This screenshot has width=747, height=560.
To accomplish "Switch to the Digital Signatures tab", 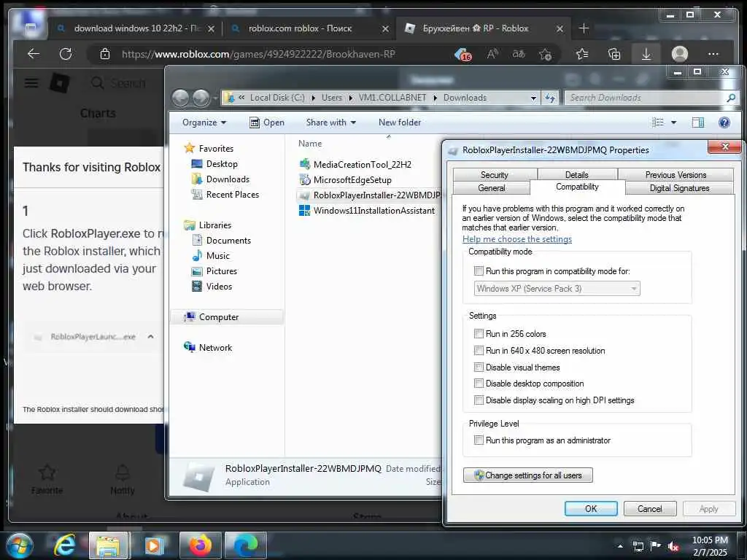I will 679,187.
